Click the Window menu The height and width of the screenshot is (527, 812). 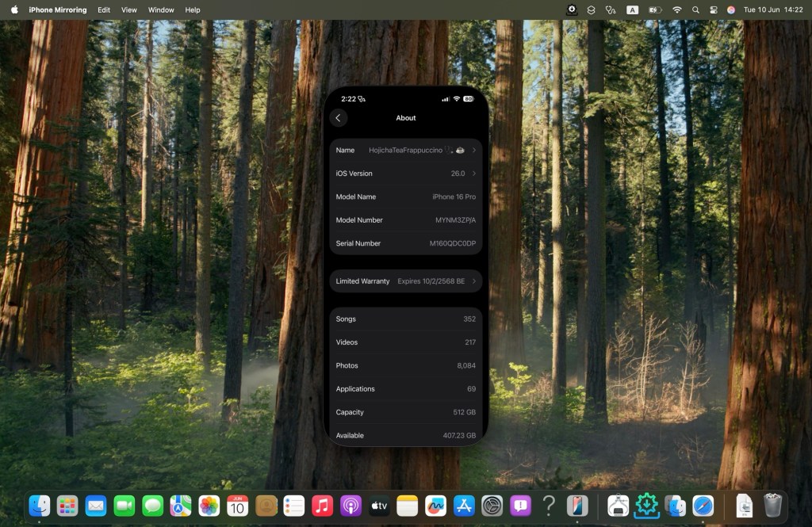[161, 10]
